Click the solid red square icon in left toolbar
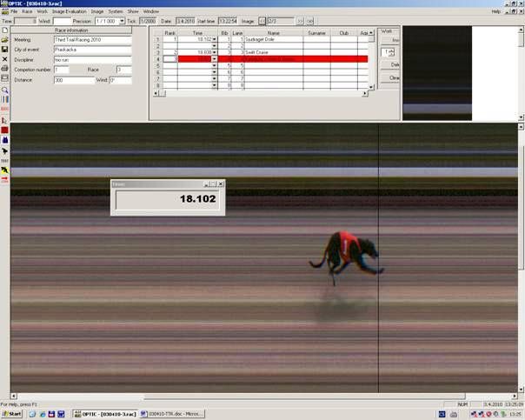The width and height of the screenshot is (525, 420). [4, 130]
